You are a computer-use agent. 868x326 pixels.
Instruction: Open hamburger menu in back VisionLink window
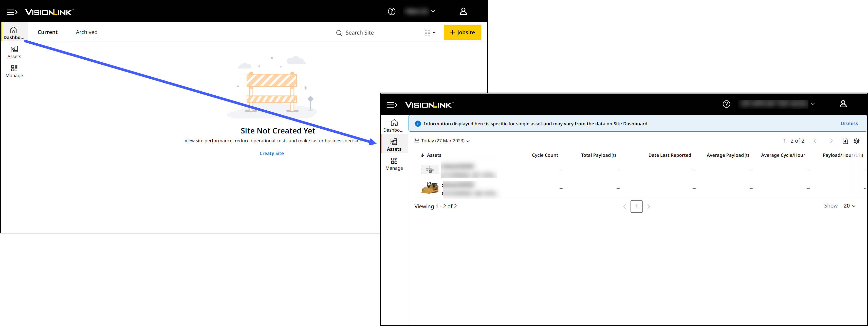click(x=12, y=12)
